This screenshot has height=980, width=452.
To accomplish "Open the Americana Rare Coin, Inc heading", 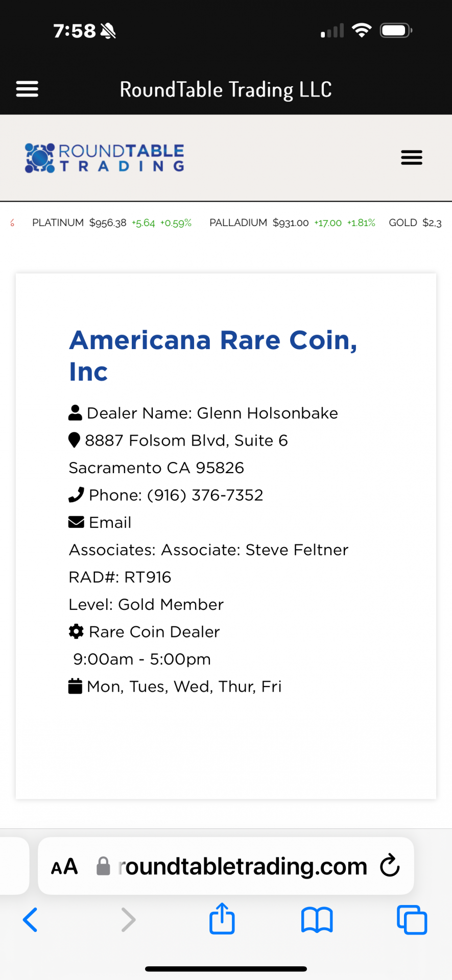I will click(x=213, y=355).
